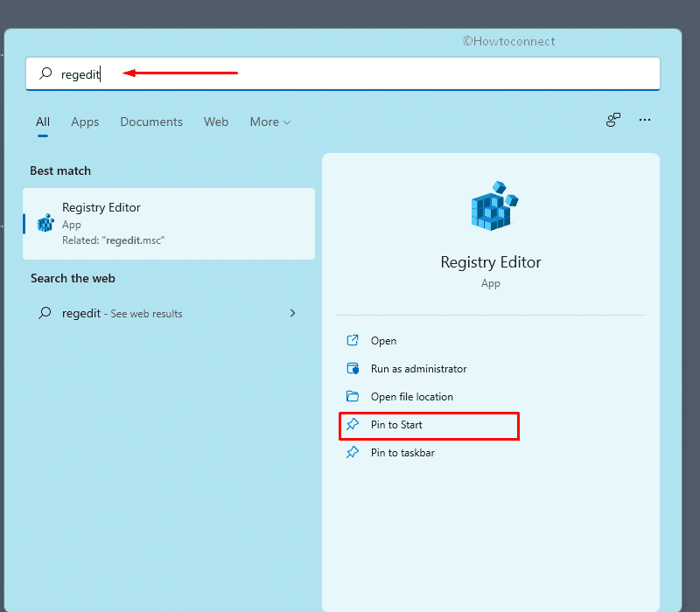Open the three-dot options menu
The height and width of the screenshot is (612, 700).
pos(645,120)
